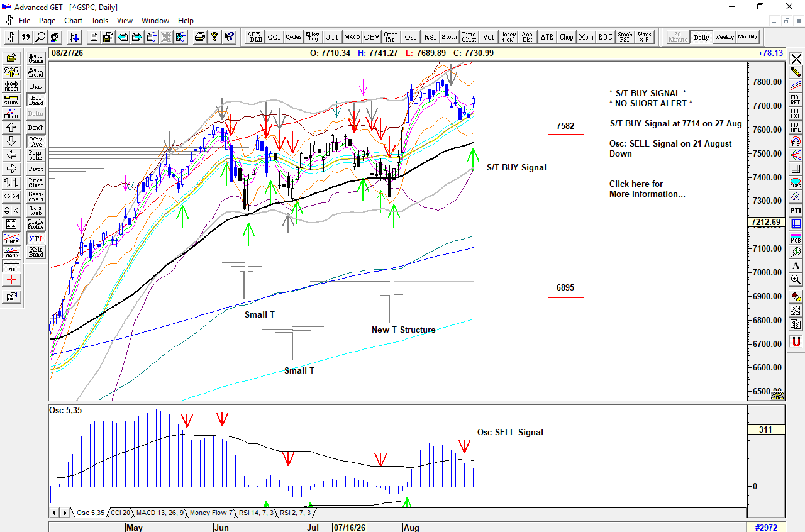Click the indicator tabs scroll-left arrow

(x=54, y=513)
